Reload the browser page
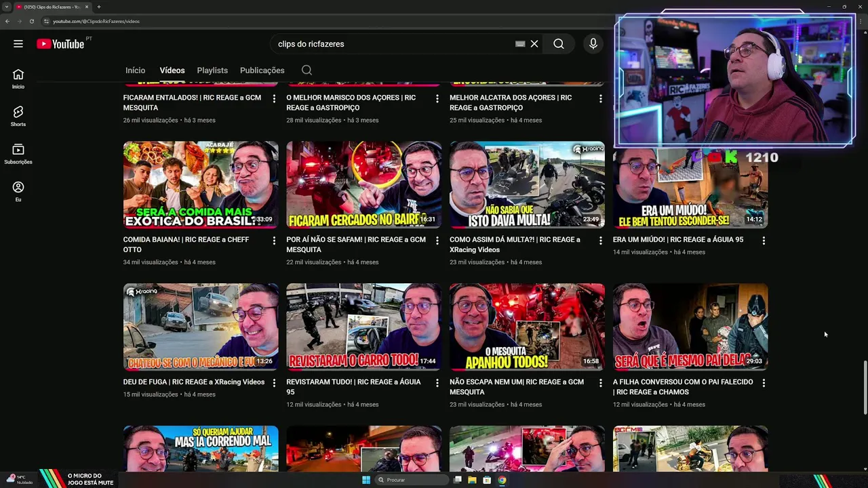868x488 pixels. [31, 21]
